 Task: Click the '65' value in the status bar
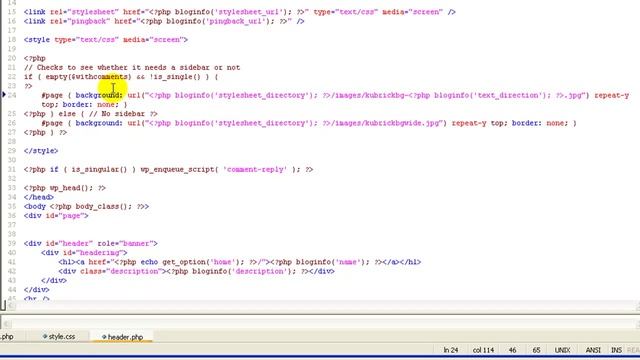click(536, 350)
